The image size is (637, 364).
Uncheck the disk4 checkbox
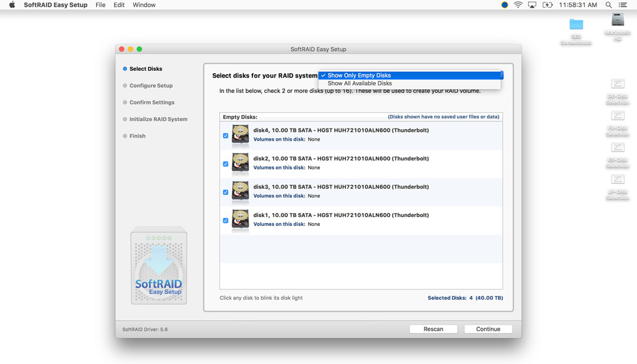tap(225, 136)
